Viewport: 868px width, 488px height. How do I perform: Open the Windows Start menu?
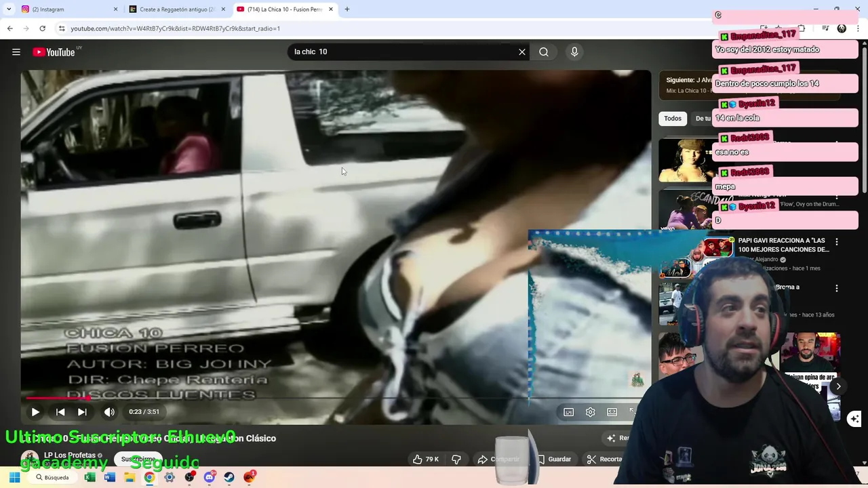point(14,477)
